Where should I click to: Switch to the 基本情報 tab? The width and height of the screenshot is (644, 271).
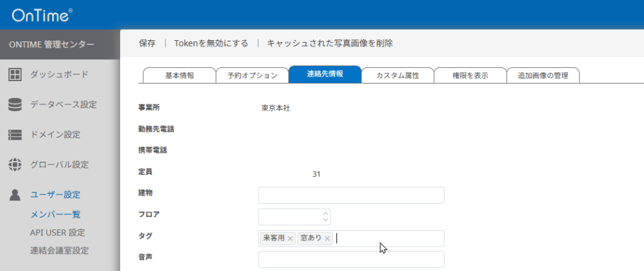click(x=179, y=75)
